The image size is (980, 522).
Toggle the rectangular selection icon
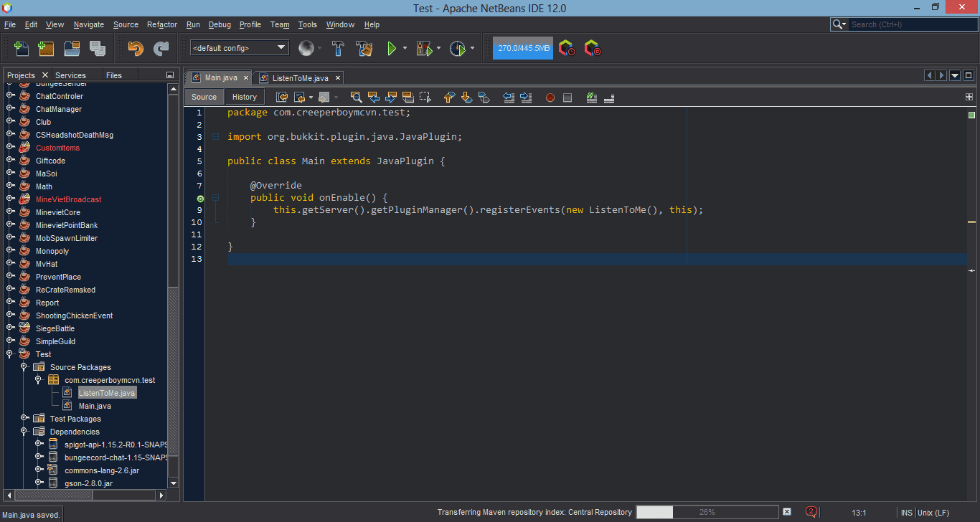click(425, 97)
